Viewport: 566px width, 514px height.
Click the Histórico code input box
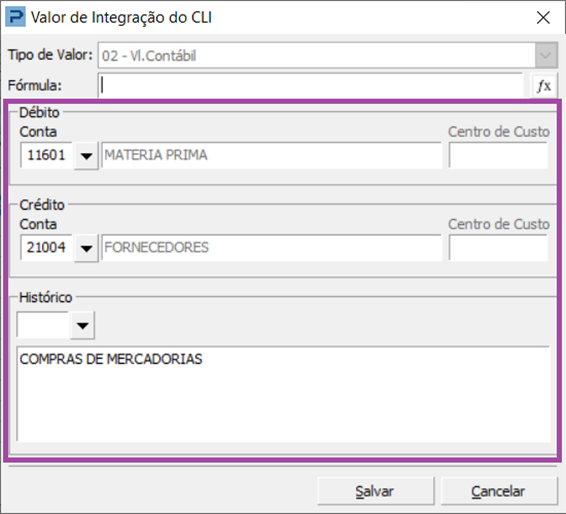(x=43, y=325)
